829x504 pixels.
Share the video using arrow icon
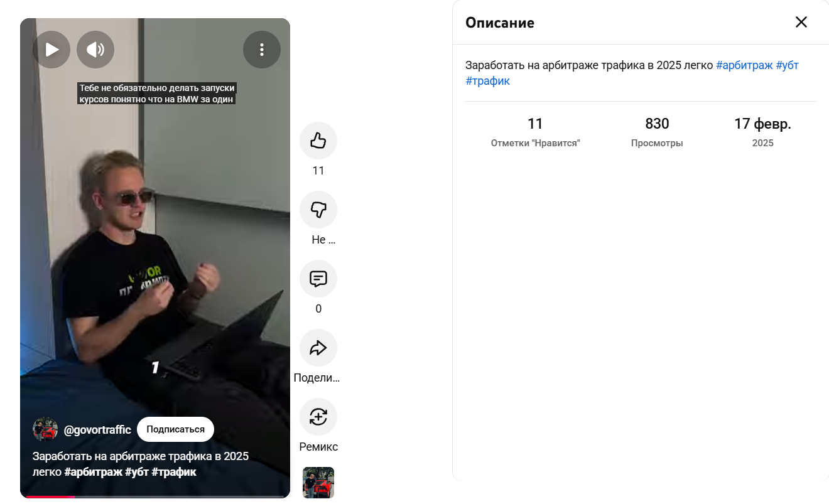(318, 348)
